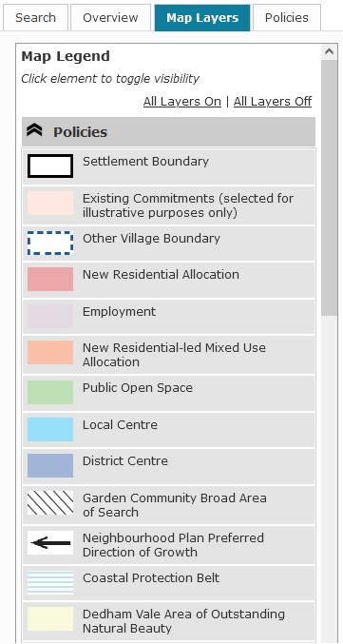This screenshot has width=343, height=644.
Task: Collapse Policies using the double chevron icon
Action: pyautogui.click(x=34, y=130)
